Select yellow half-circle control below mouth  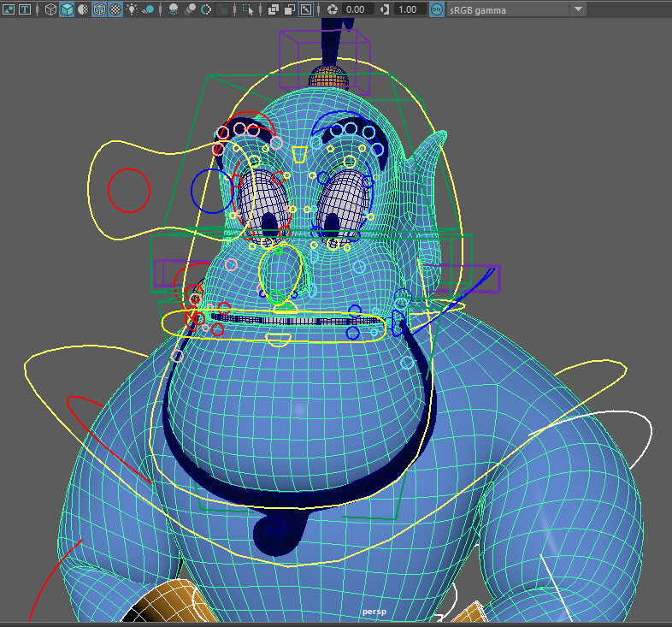[278, 340]
